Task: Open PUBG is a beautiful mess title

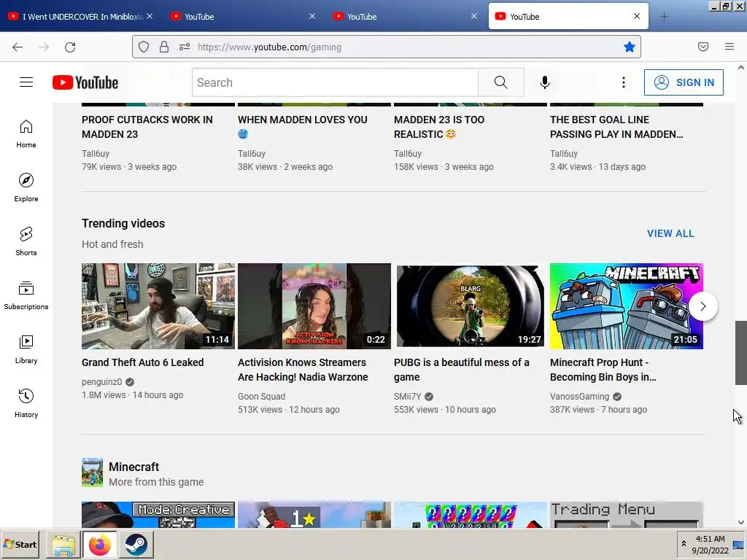Action: pyautogui.click(x=461, y=370)
